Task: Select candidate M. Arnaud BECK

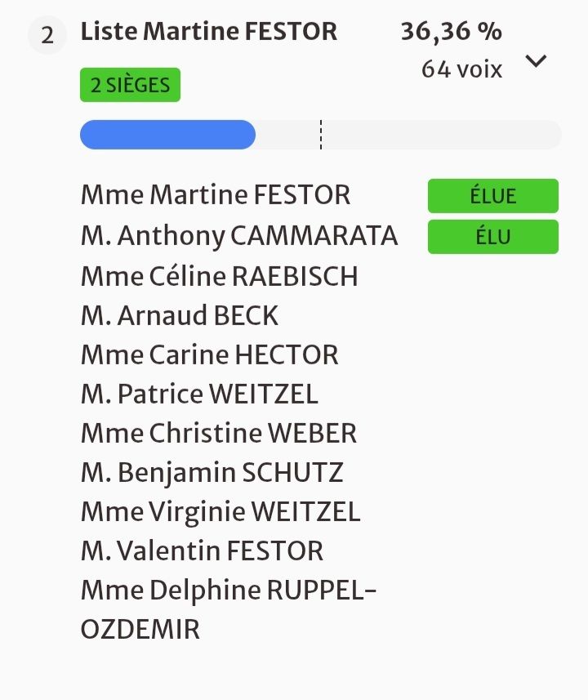Action: 180,315
